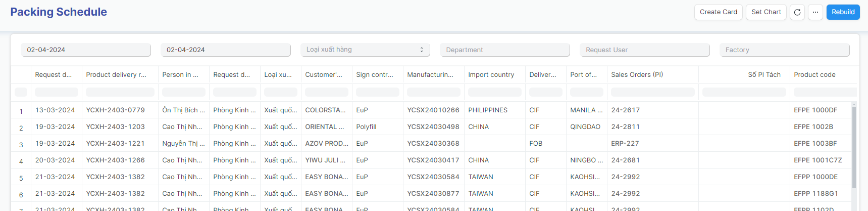Viewport: 868px width, 211px height.
Task: Click the second 02-04-2024 date field
Action: 226,50
